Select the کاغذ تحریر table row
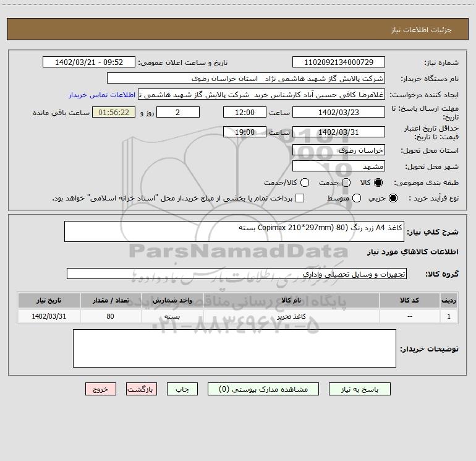The width and height of the screenshot is (476, 461). pyautogui.click(x=238, y=316)
